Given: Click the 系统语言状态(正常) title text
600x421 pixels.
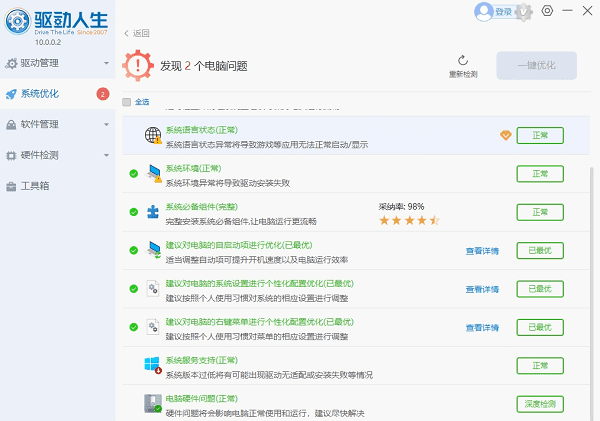Looking at the screenshot, I should 202,130.
